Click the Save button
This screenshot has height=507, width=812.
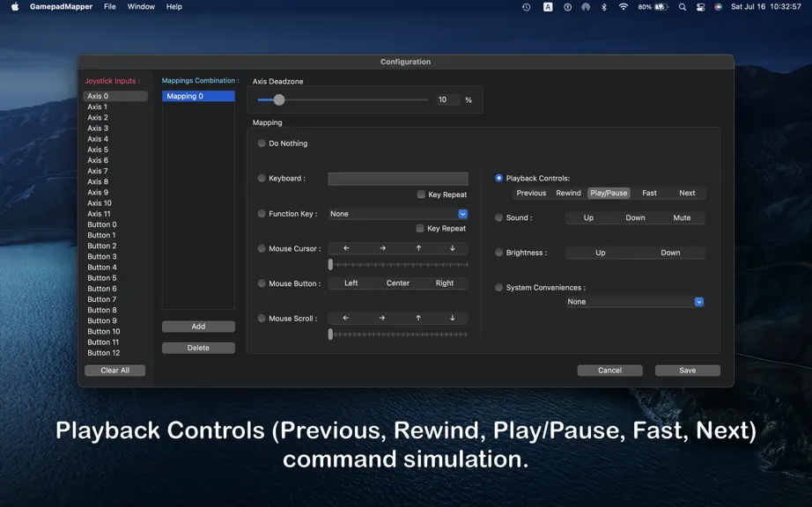point(687,371)
